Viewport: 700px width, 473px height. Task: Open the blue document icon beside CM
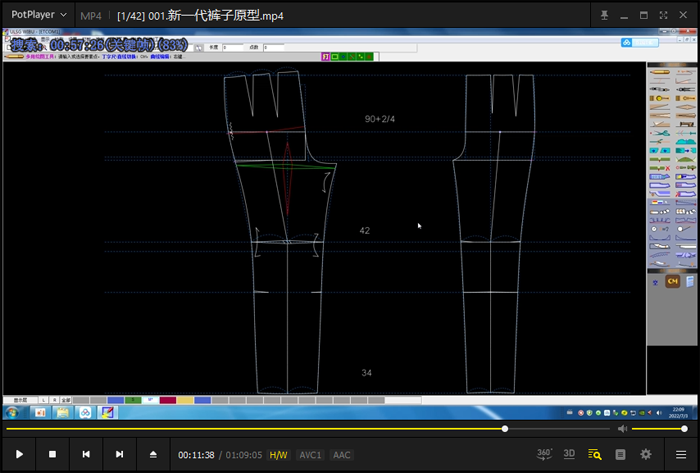point(690,282)
